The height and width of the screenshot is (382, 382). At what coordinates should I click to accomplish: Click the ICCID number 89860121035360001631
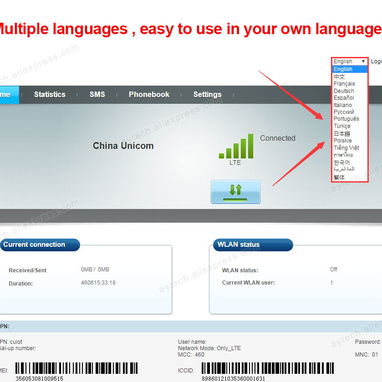click(233, 378)
